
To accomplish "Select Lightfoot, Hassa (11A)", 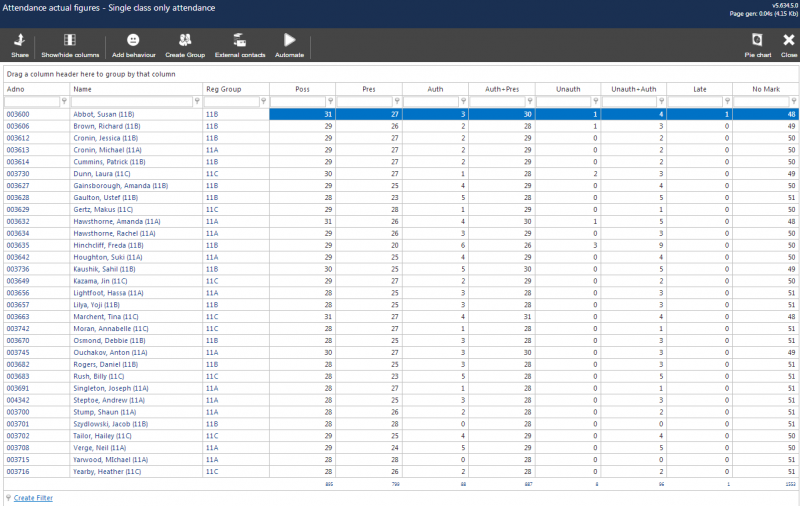I will click(108, 293).
